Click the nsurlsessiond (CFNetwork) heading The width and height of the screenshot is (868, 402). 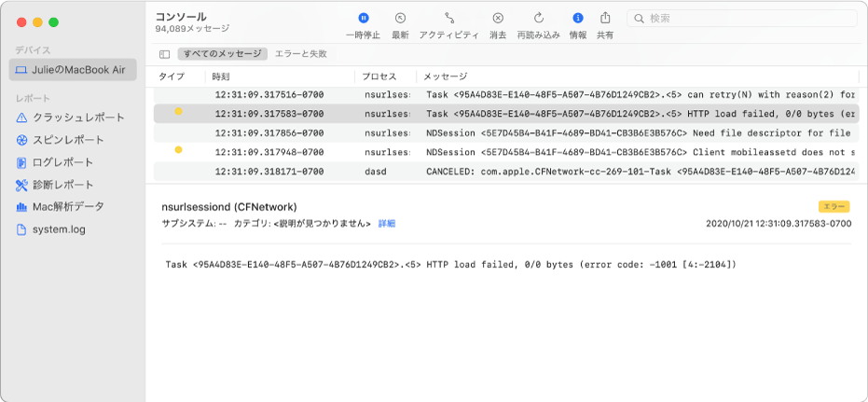229,207
